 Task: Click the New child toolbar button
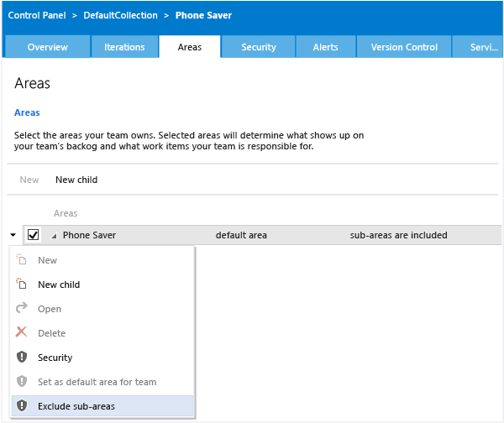76,180
